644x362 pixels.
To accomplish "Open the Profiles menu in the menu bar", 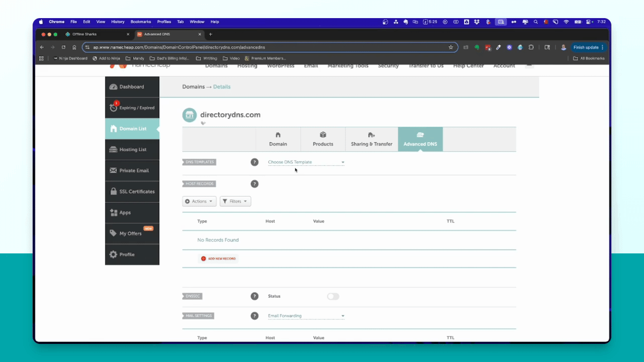I will [x=164, y=22].
